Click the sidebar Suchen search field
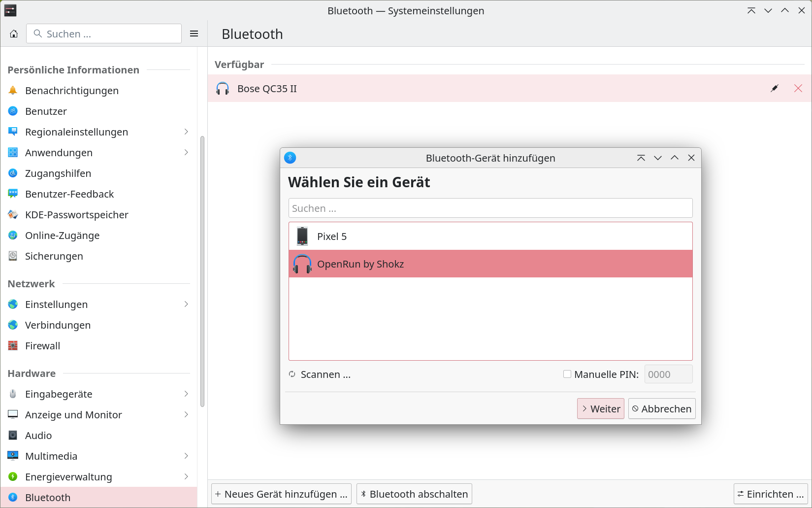This screenshot has height=508, width=812. pos(104,34)
